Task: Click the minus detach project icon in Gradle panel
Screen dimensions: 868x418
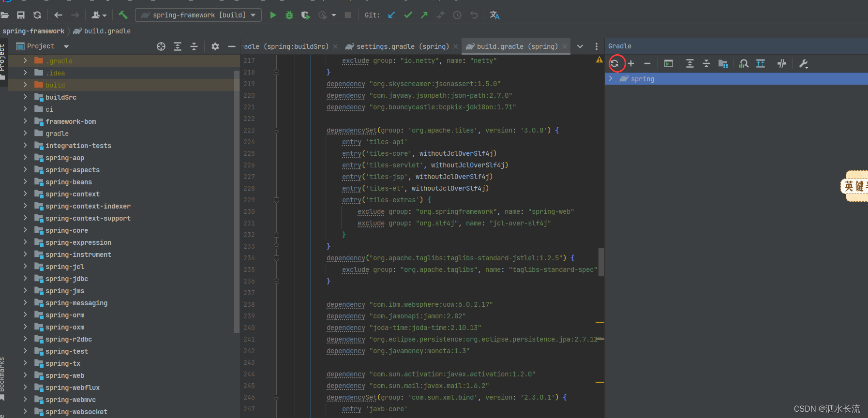Action: (647, 63)
